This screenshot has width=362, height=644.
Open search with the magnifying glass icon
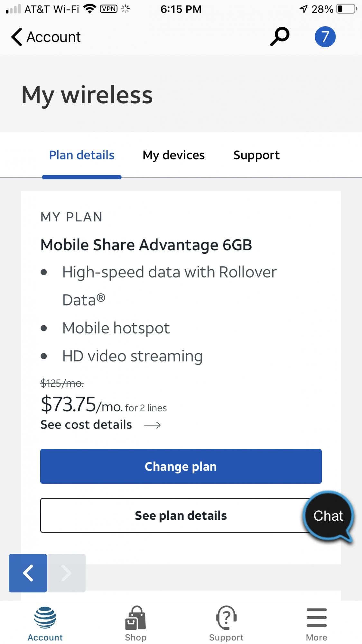click(279, 36)
